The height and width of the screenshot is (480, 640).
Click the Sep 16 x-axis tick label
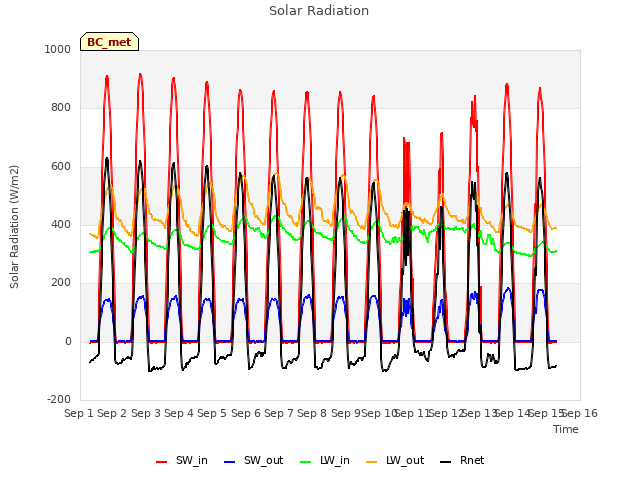[x=580, y=413]
